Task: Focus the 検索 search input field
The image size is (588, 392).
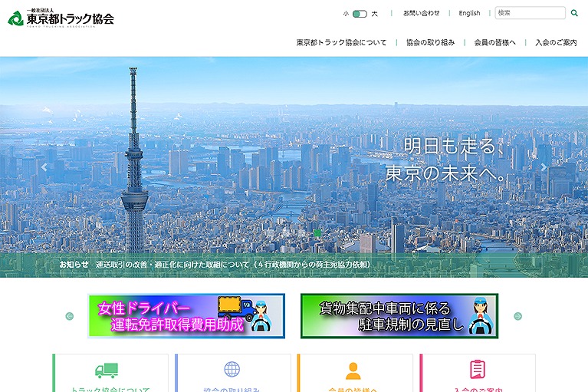Action: (530, 13)
